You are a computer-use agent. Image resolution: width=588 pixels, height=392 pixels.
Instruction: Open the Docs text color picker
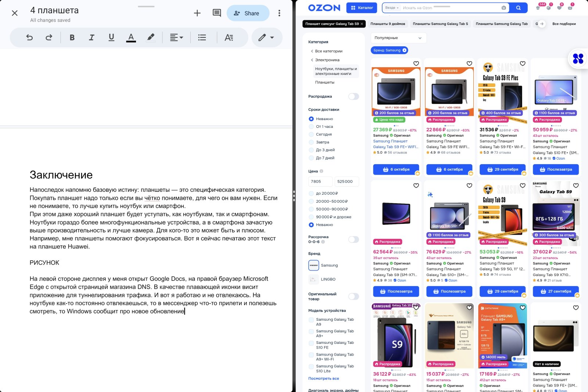[131, 37]
